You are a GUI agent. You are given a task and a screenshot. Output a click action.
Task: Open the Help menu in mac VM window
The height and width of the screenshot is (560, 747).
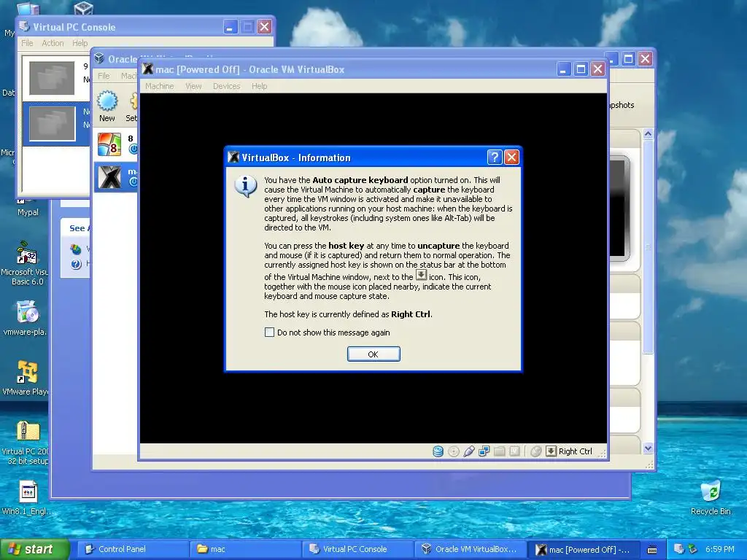pos(260,86)
